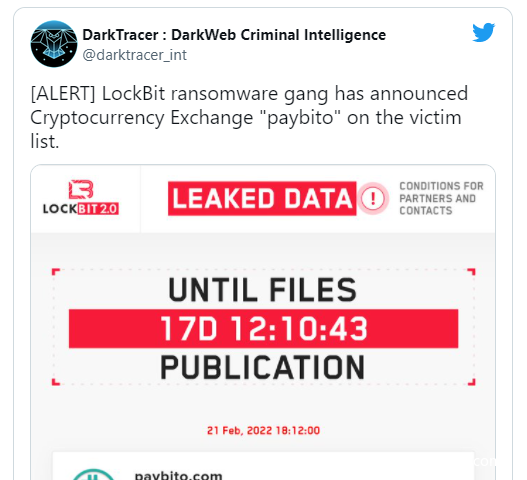Viewport: 527px width, 480px height.
Task: Click the red exclamation mark circle icon
Action: click(x=373, y=198)
